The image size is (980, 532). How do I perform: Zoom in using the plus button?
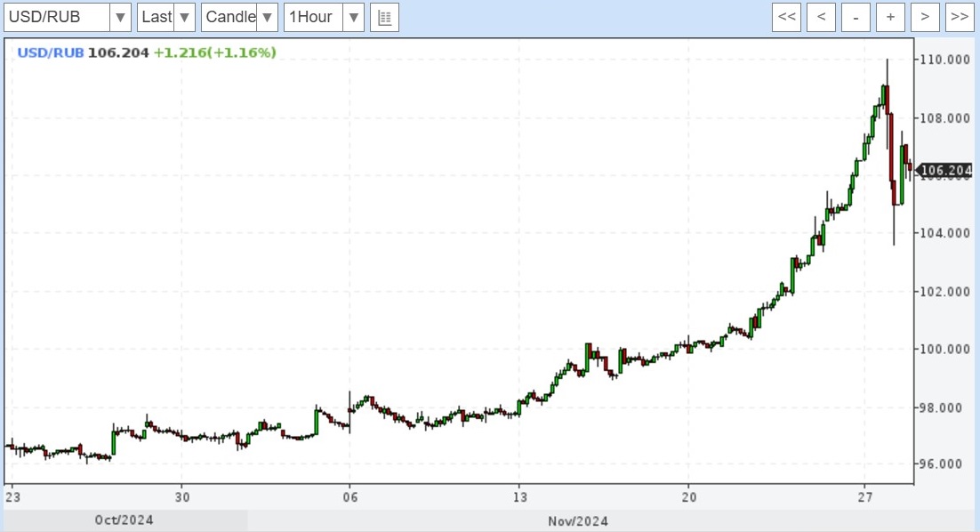pos(890,17)
